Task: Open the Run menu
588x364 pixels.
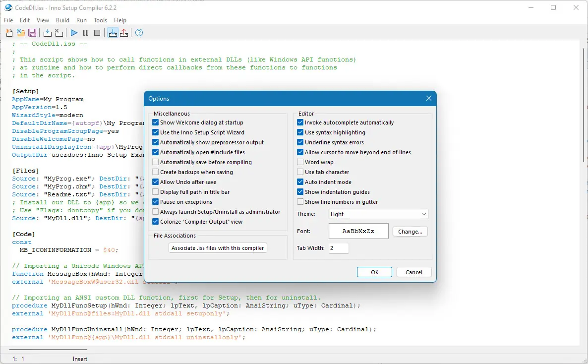Action: [x=81, y=20]
